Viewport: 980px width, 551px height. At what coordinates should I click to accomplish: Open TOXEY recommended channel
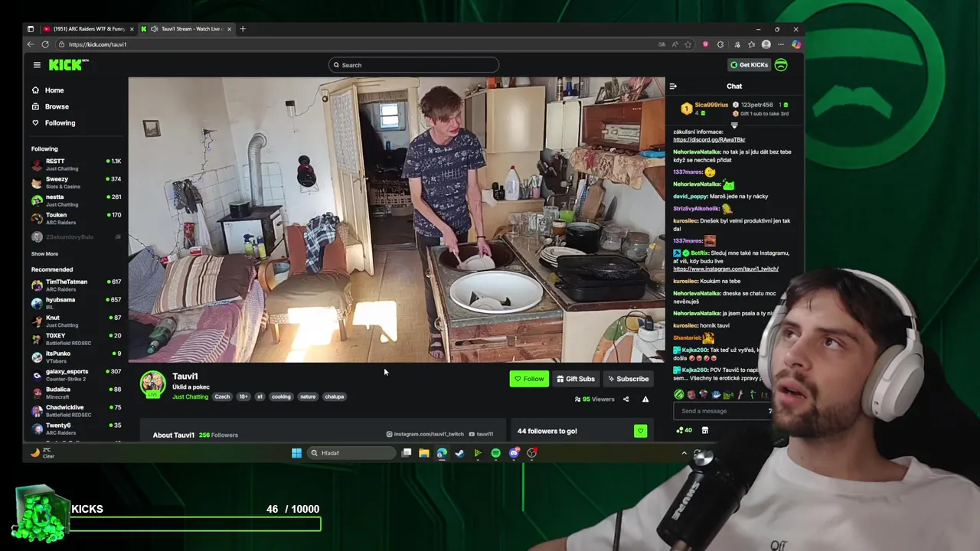coord(76,339)
